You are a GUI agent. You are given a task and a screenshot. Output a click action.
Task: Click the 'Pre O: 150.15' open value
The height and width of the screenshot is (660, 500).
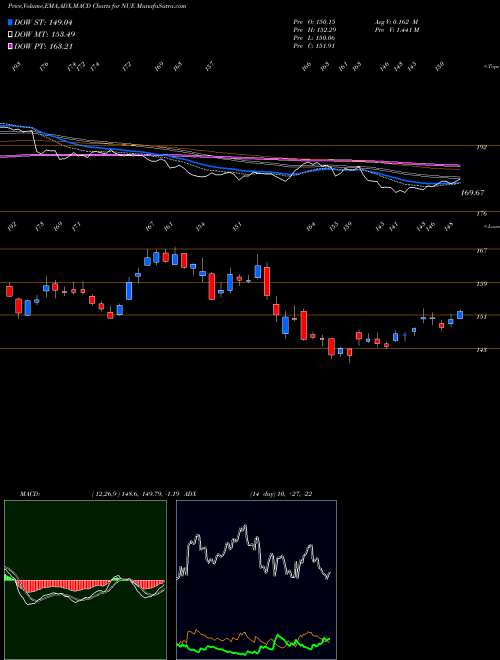click(x=314, y=22)
